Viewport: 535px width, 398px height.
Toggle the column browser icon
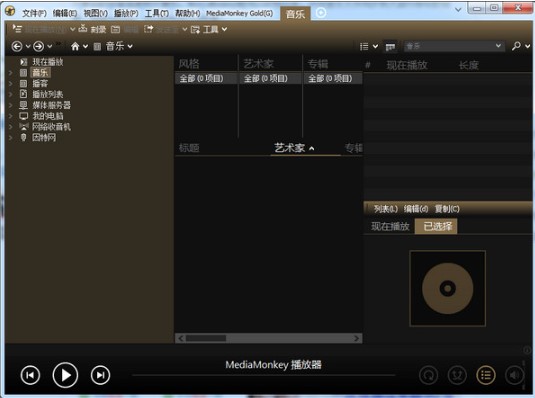[x=390, y=47]
